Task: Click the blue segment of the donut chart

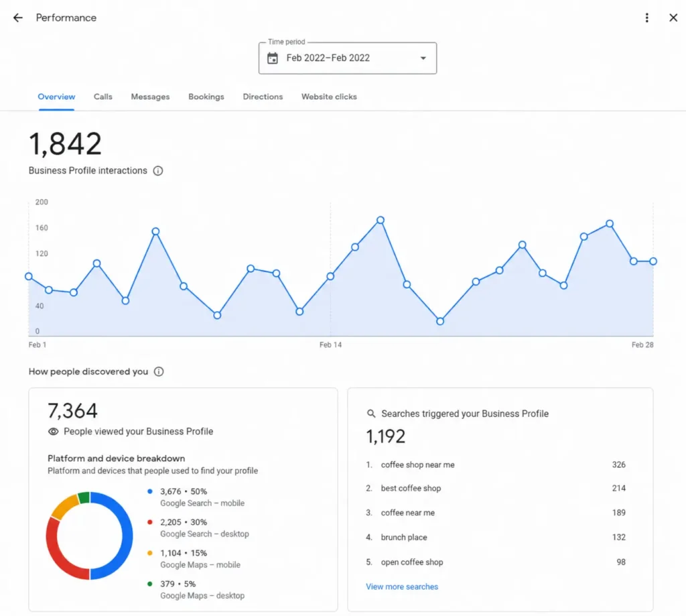Action: tap(127, 536)
